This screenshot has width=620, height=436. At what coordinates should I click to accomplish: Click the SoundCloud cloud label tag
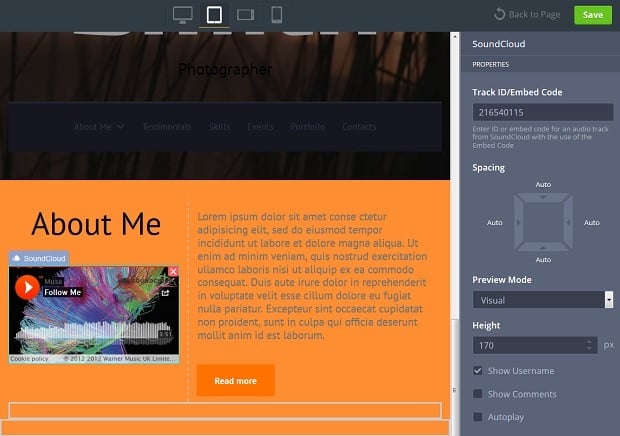[39, 258]
